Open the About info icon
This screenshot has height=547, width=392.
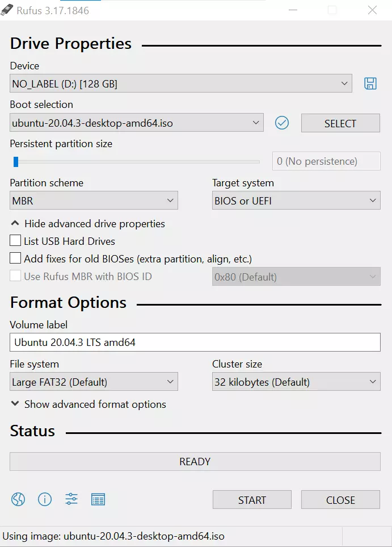pos(45,499)
